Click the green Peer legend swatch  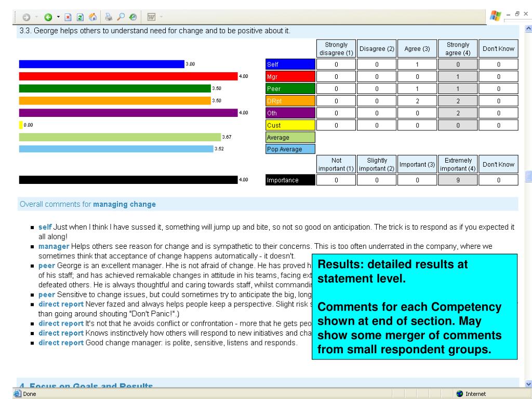point(290,88)
